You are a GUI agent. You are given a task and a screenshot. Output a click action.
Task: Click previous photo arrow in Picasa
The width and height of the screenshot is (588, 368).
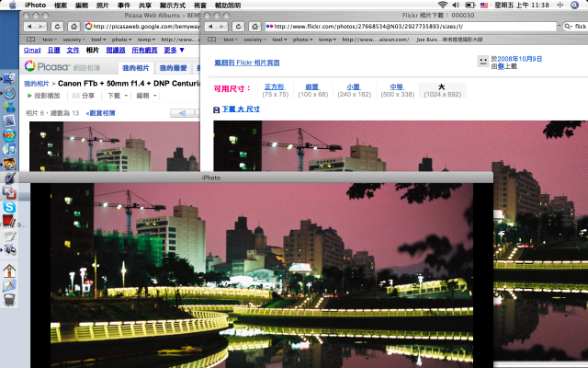click(182, 113)
